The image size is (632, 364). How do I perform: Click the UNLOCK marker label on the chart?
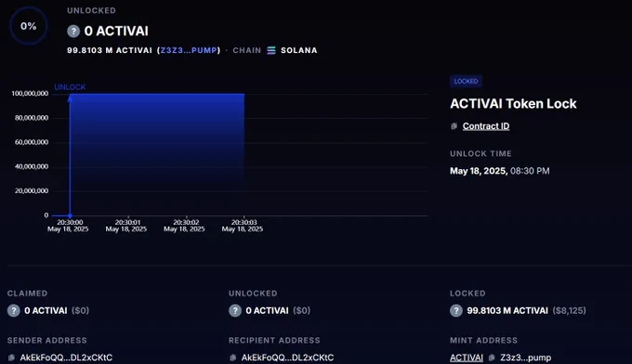(x=70, y=87)
